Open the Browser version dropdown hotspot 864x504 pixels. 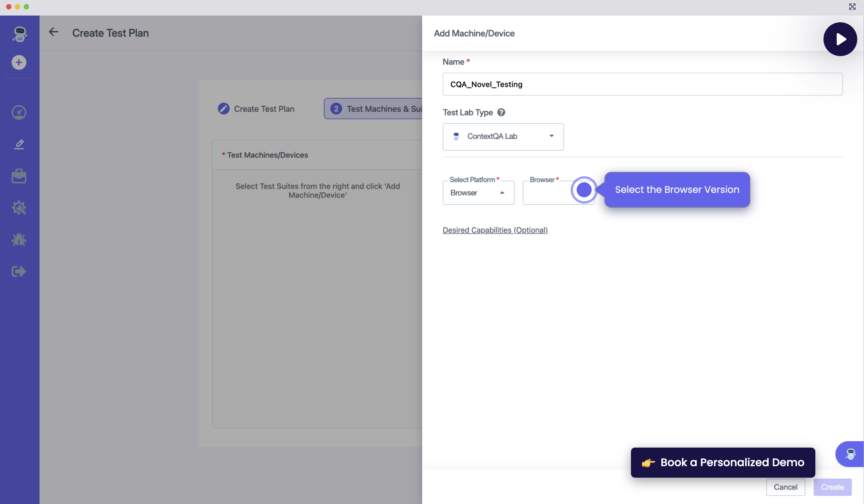[584, 190]
